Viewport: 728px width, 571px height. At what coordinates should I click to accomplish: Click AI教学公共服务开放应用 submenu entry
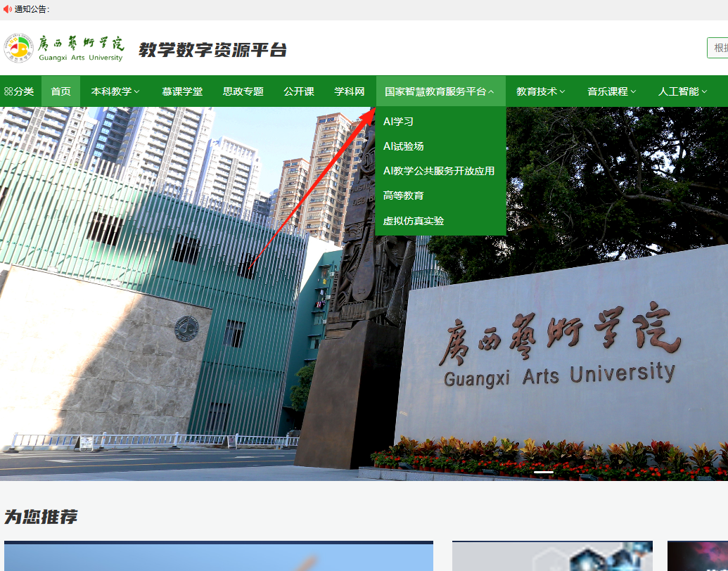coord(437,170)
